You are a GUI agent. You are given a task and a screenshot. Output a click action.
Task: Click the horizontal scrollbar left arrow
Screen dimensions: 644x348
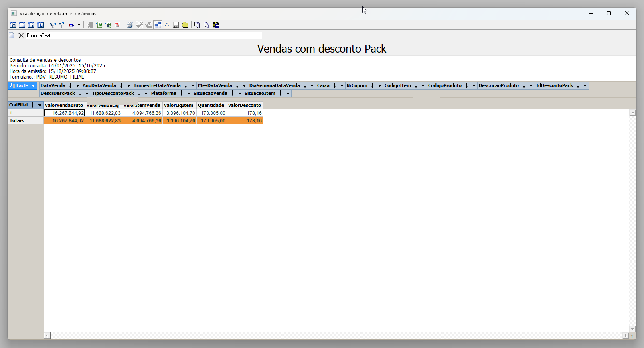click(47, 336)
